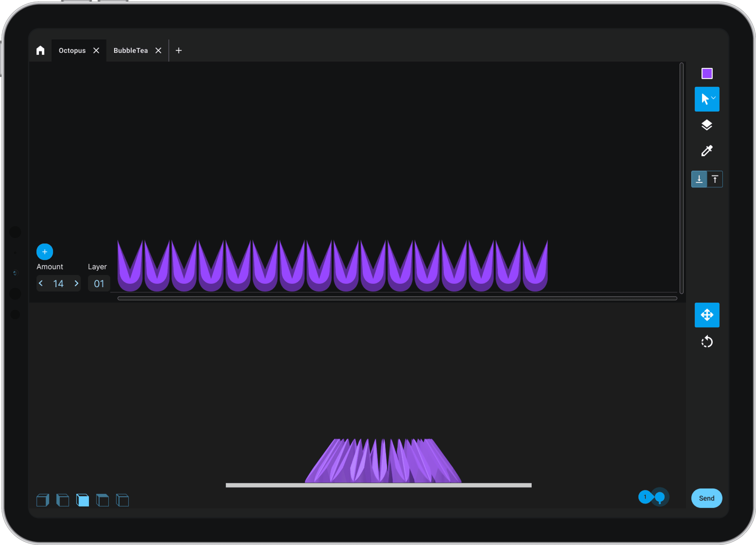Image resolution: width=756 pixels, height=545 pixels.
Task: Select the rotate view tool
Action: (x=707, y=342)
